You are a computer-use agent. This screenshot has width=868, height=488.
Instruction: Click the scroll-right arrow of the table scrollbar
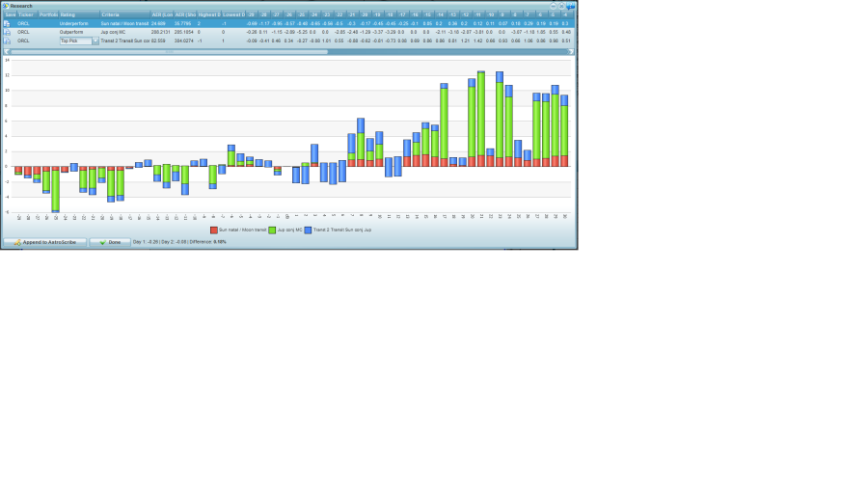pos(572,51)
